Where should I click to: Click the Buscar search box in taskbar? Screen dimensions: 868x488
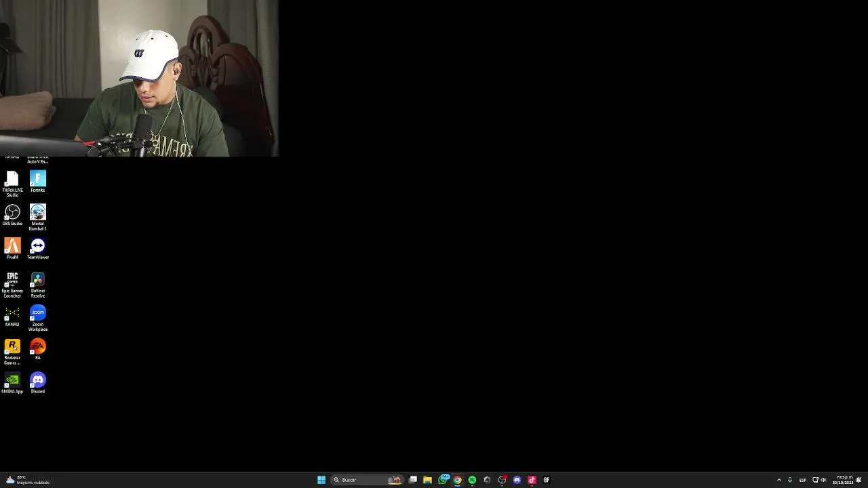tap(367, 480)
